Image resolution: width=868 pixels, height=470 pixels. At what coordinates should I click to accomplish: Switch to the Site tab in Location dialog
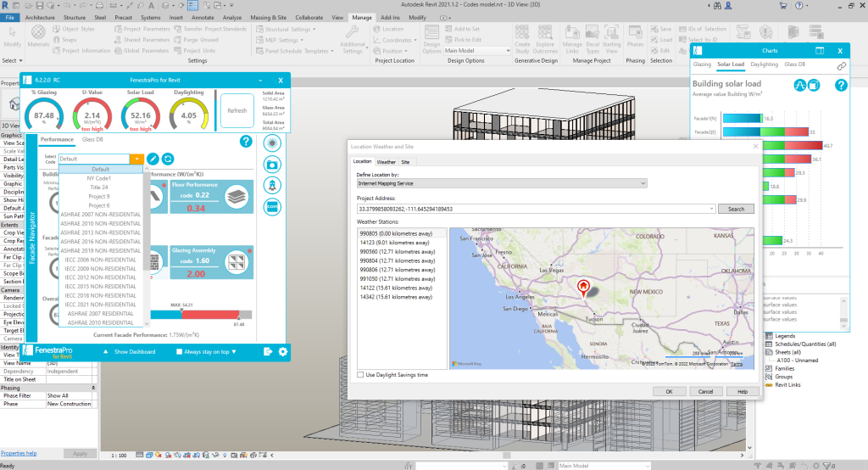pyautogui.click(x=405, y=162)
